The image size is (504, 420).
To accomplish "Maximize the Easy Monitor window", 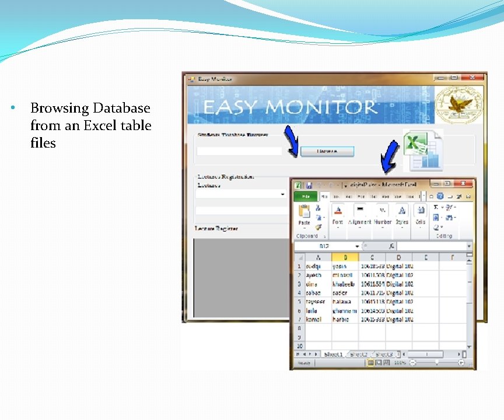I will point(454,78).
